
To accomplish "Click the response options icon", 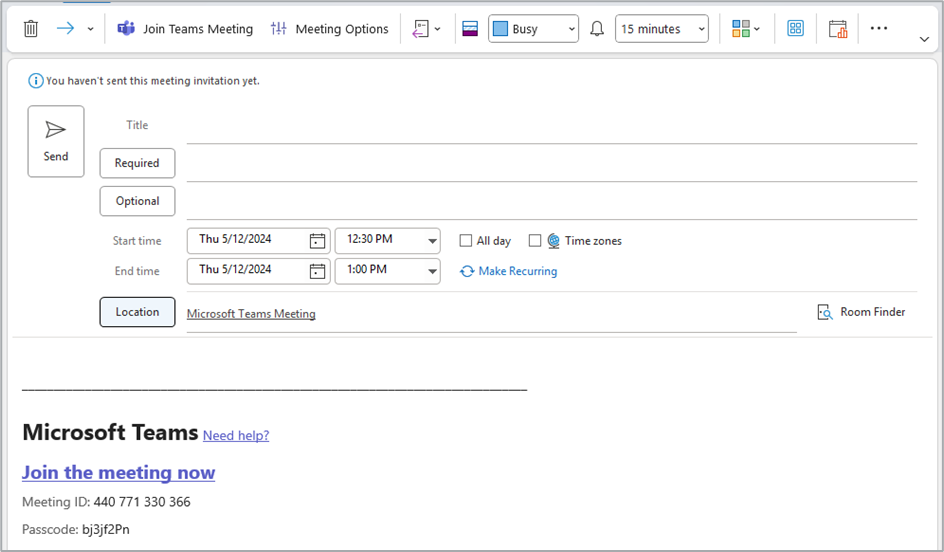I will [420, 29].
